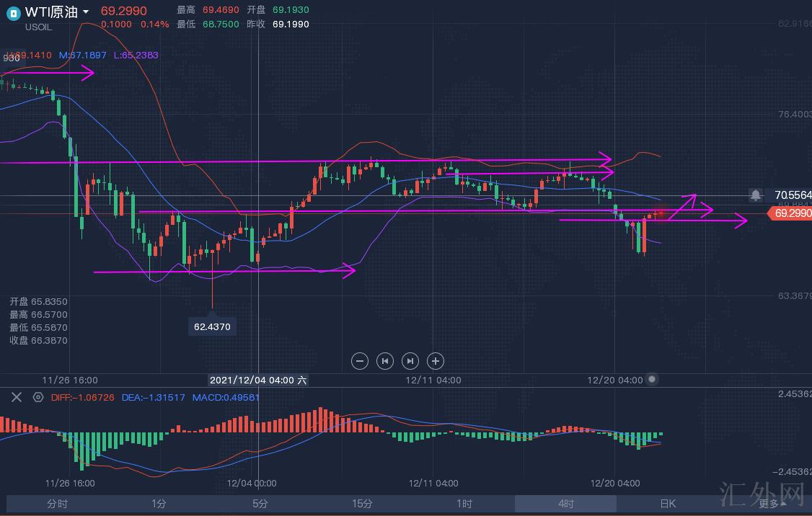Expand the 更多 timeframe options

[x=769, y=504]
